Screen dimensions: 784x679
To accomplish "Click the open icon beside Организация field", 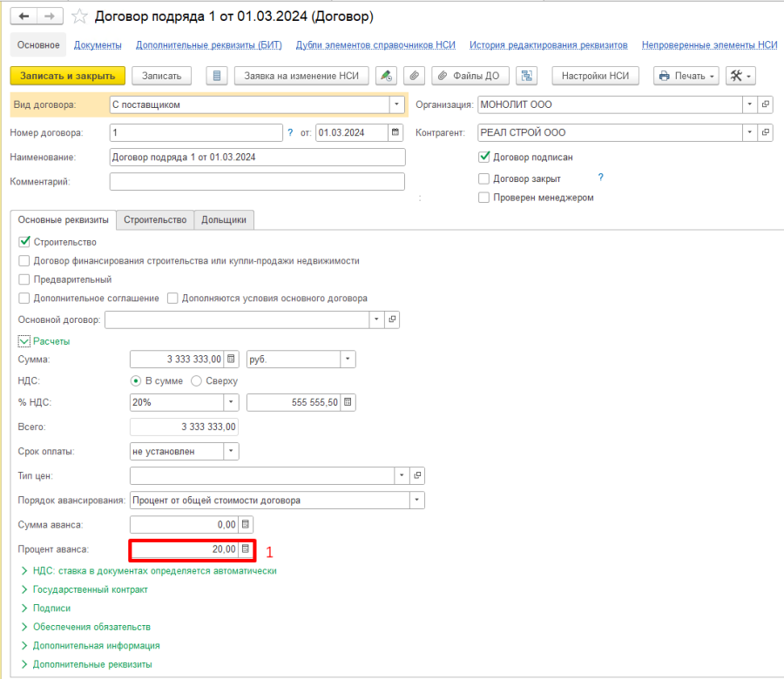I will click(x=766, y=104).
